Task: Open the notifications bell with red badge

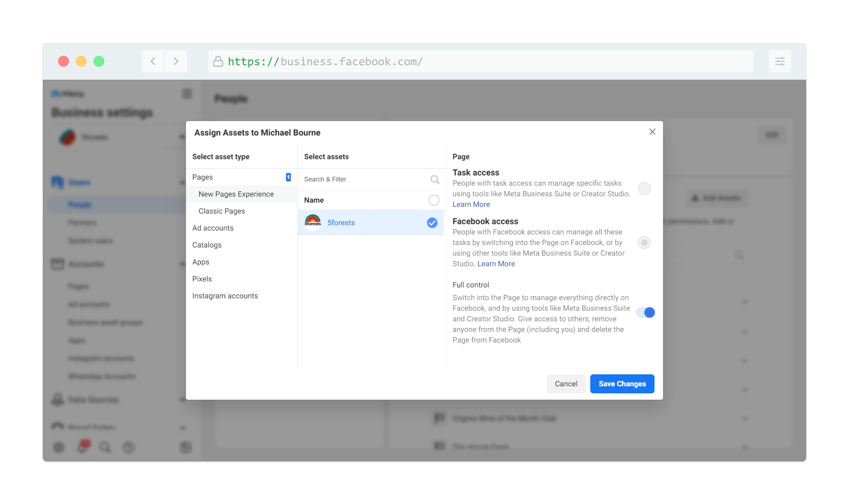Action: [83, 446]
